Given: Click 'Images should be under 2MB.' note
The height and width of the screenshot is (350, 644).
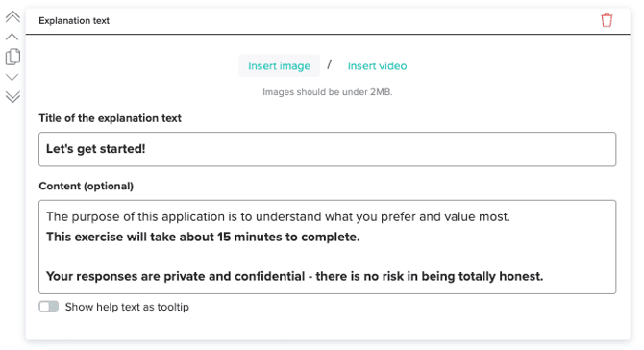Looking at the screenshot, I should point(328,92).
